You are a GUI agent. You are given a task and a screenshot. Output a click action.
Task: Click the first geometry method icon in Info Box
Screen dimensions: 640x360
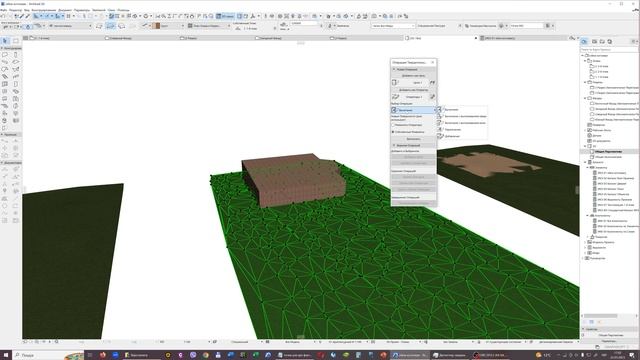[x=99, y=26]
